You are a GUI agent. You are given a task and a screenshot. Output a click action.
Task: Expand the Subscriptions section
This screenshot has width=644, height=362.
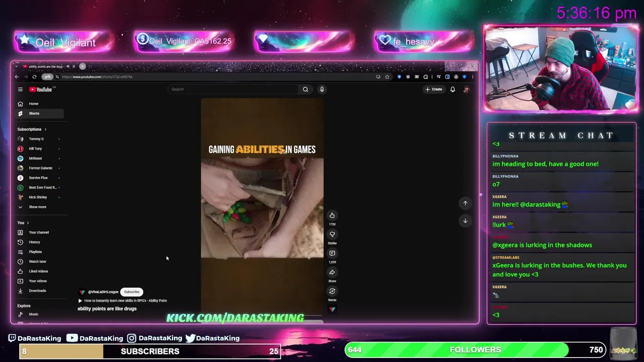click(x=32, y=129)
